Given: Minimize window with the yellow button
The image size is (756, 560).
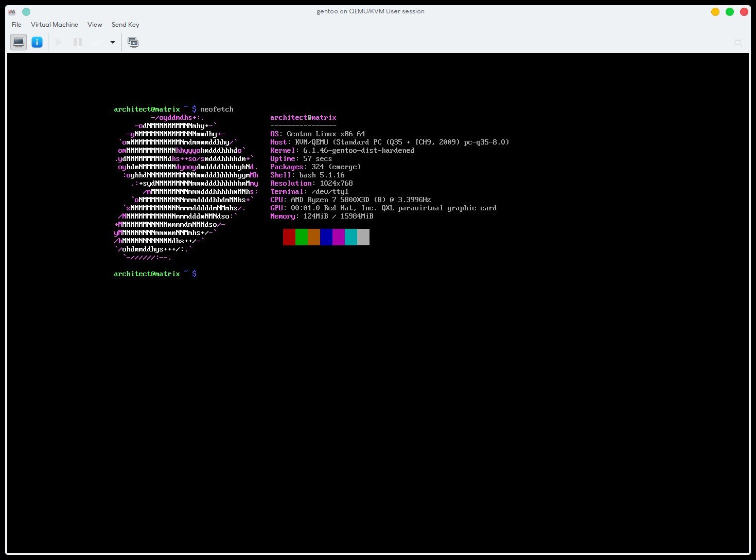Looking at the screenshot, I should click(x=715, y=11).
